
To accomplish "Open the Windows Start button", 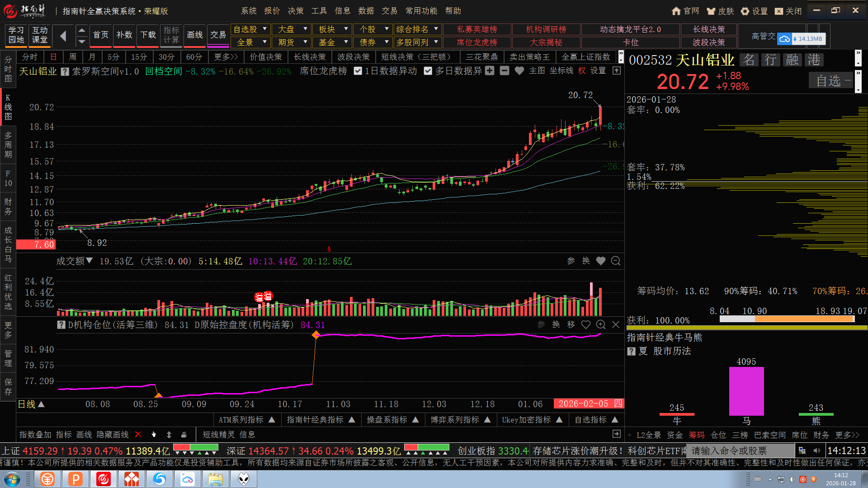I will (12, 479).
